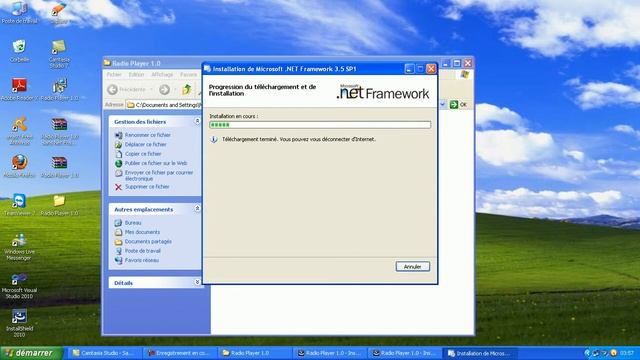Open Windows Live Messenger desktop icon
This screenshot has width=640, height=360.
point(19,246)
